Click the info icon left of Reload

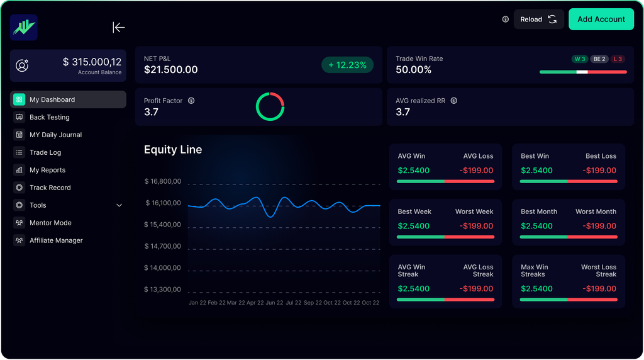click(505, 20)
